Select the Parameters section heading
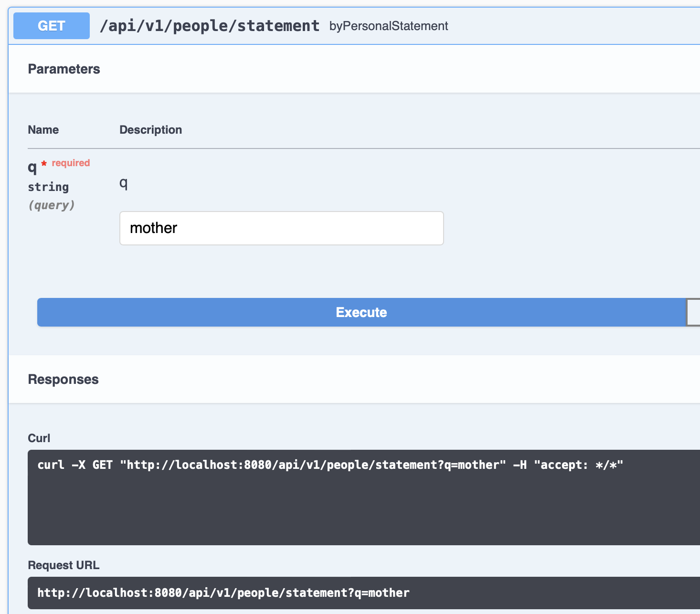Screen dimensions: 700x614 pyautogui.click(x=64, y=69)
